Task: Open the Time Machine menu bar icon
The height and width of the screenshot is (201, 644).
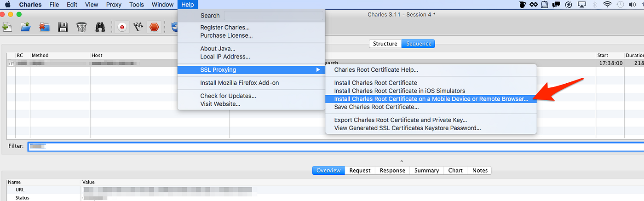Action: click(620, 5)
